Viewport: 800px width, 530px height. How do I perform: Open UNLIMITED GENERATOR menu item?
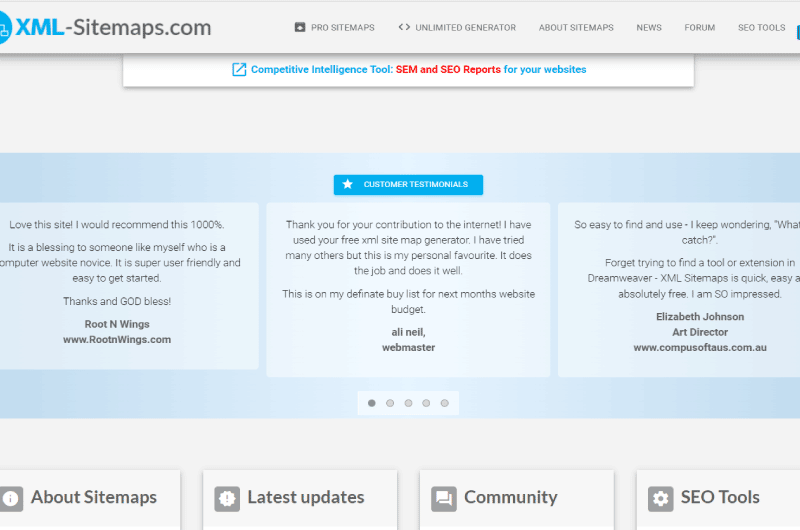[465, 28]
